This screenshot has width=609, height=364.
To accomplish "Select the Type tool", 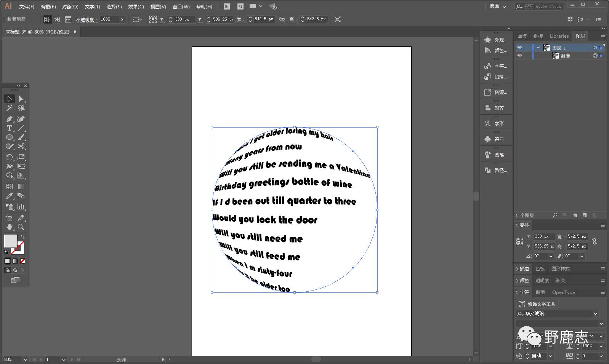I will (10, 128).
